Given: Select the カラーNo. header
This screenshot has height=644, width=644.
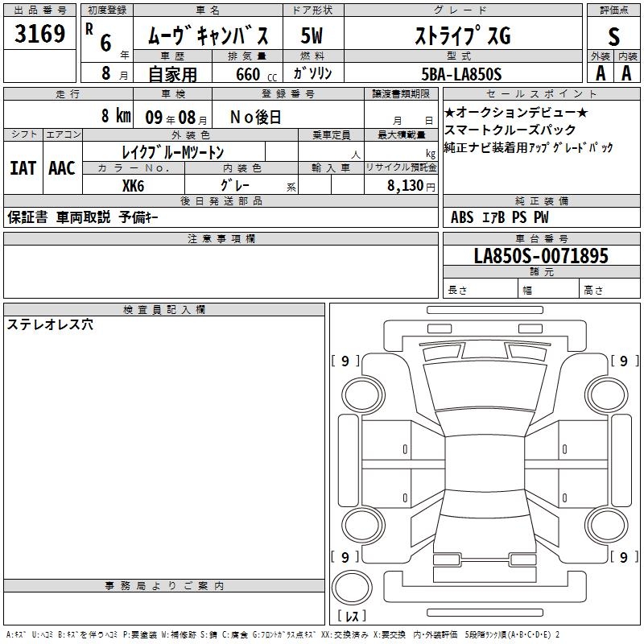Looking at the screenshot, I should pos(134,167).
